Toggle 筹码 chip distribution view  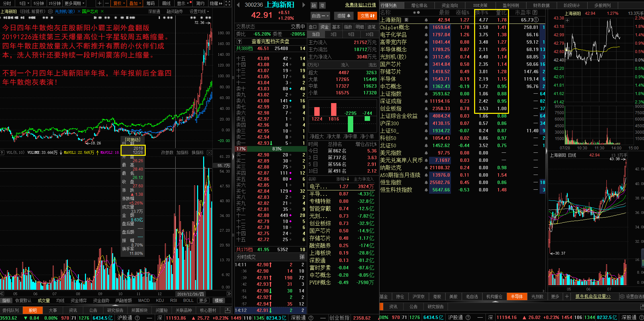pos(150,3)
